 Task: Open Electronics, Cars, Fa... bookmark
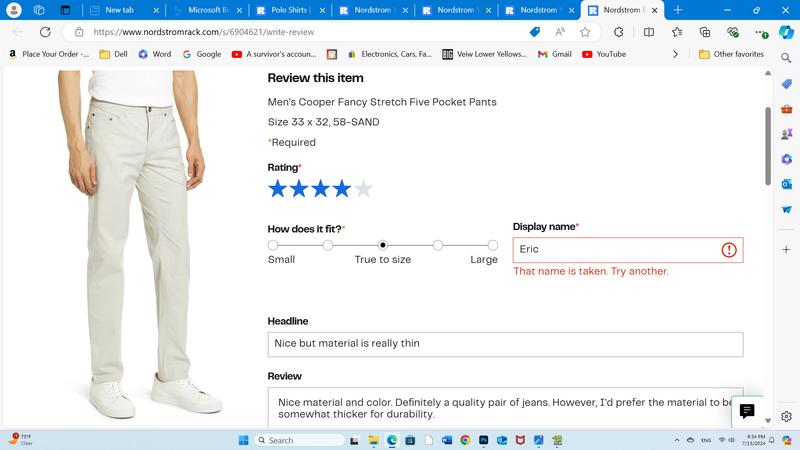(x=390, y=54)
